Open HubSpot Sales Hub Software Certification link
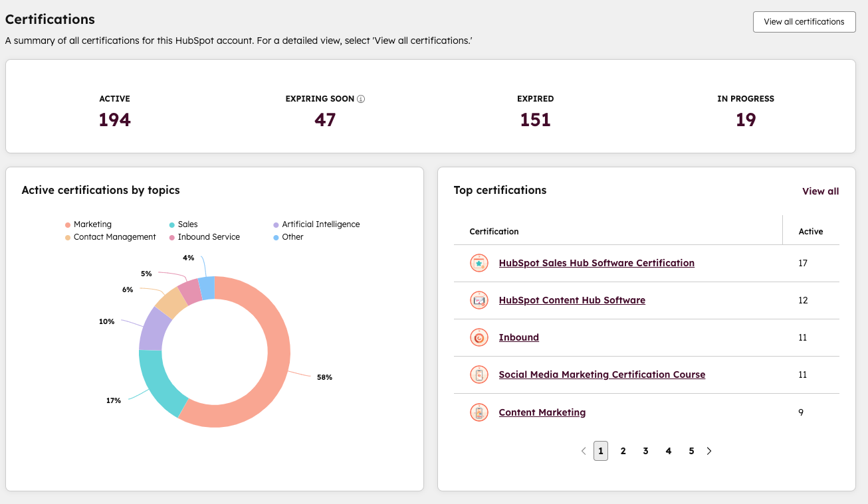This screenshot has width=868, height=504. point(596,263)
